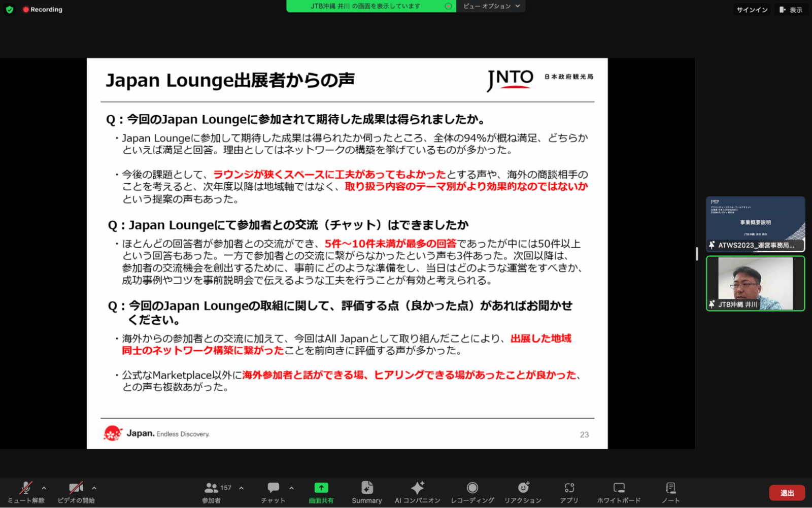Open reactions menu
The height and width of the screenshot is (508, 812).
(523, 492)
